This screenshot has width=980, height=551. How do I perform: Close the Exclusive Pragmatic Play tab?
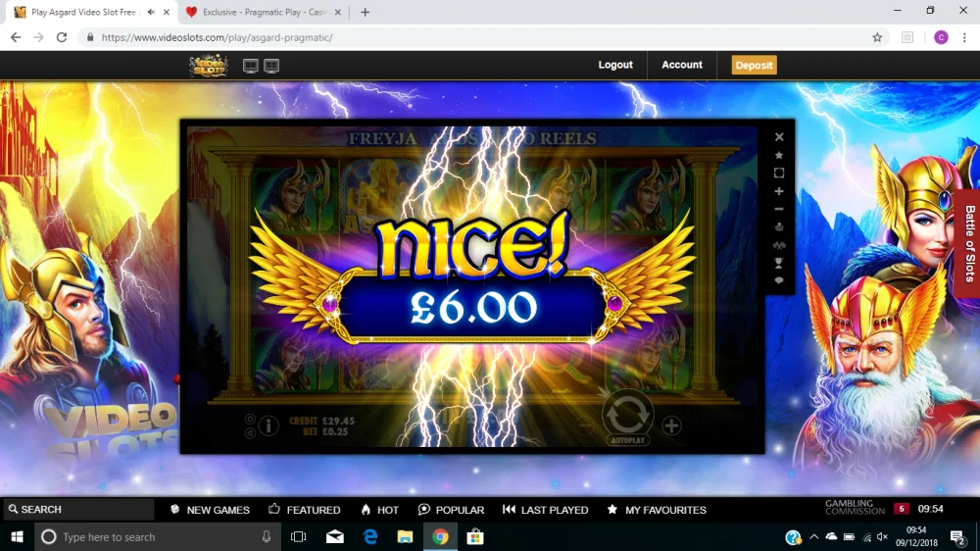(337, 12)
